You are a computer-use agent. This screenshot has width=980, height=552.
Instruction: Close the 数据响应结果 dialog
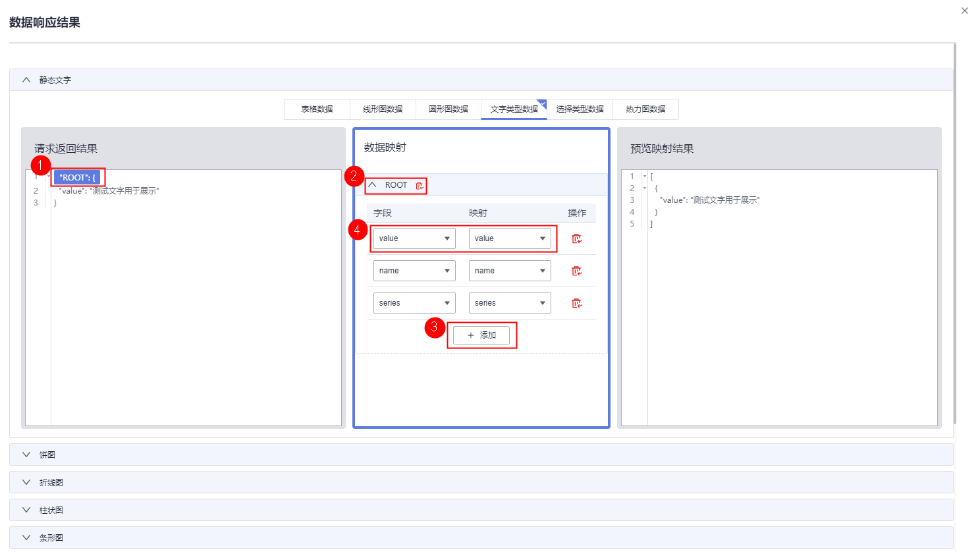click(965, 11)
